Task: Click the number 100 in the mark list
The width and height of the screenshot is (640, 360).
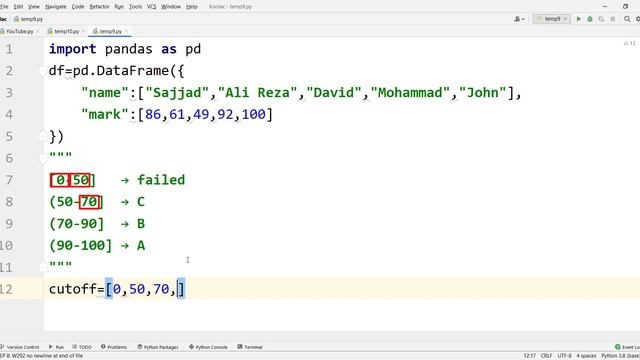Action: click(x=253, y=114)
